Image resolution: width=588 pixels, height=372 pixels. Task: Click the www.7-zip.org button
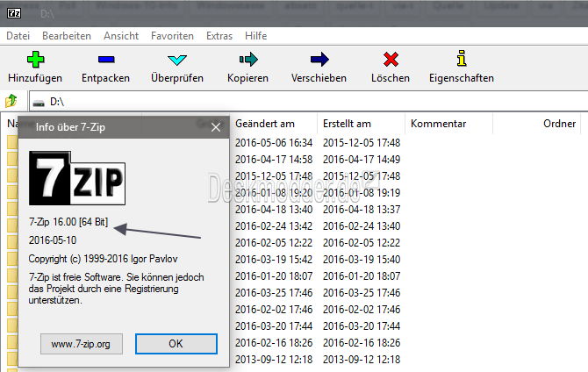click(x=82, y=344)
